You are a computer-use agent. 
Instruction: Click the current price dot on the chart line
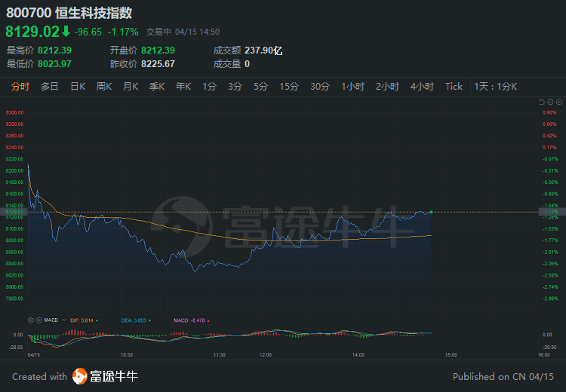tap(431, 212)
